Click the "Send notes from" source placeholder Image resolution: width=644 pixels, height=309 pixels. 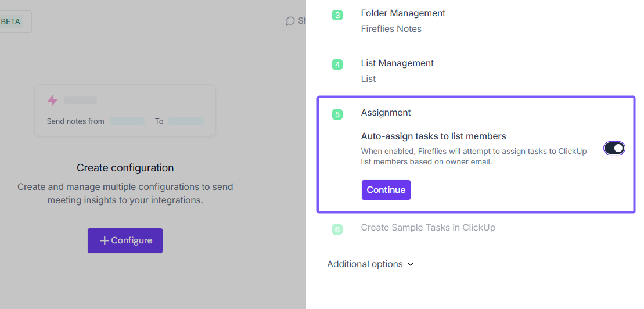[x=127, y=121]
